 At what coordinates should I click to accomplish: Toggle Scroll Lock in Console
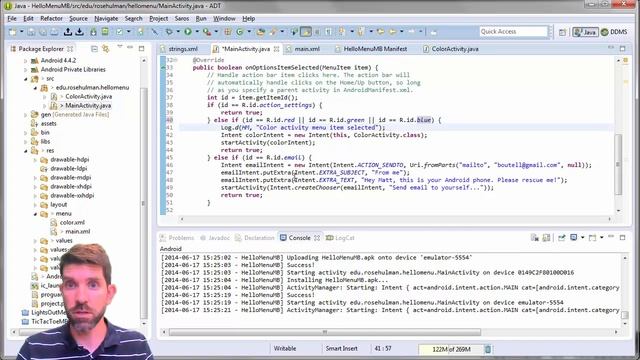click(x=546, y=238)
